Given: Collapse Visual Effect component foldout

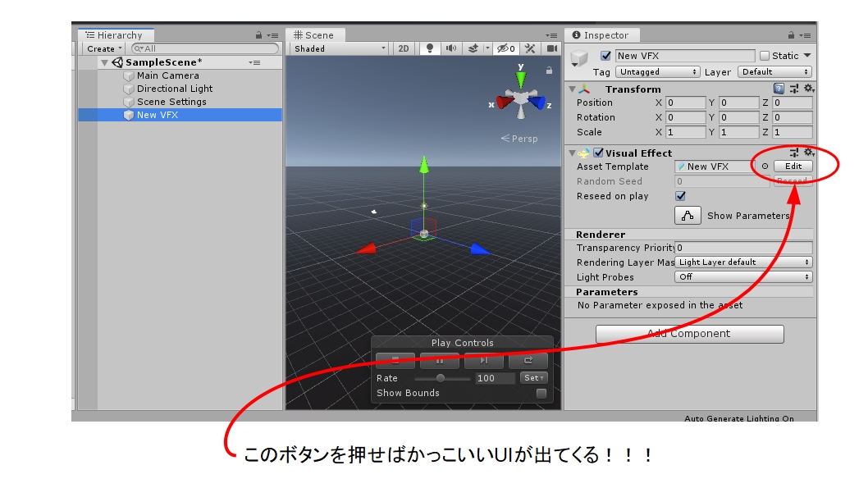Looking at the screenshot, I should pos(573,153).
